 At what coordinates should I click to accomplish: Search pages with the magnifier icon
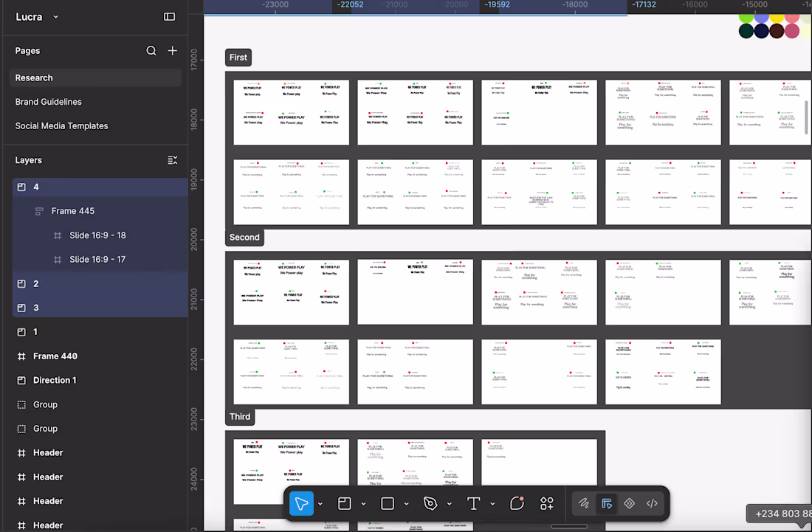click(x=151, y=51)
